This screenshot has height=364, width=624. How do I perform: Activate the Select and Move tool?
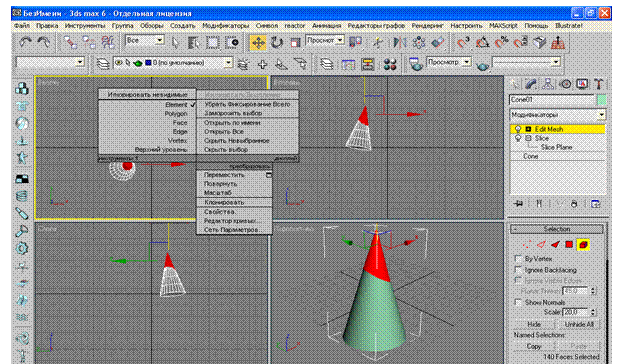click(x=258, y=43)
